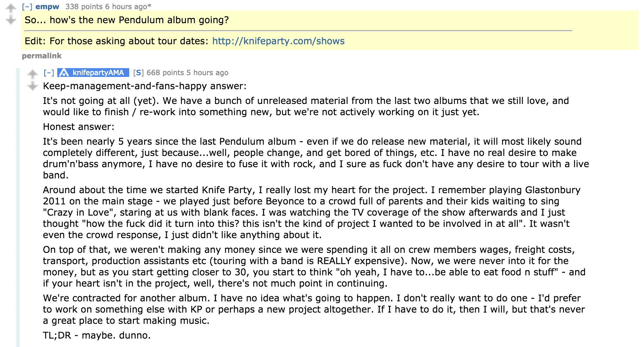This screenshot has width=644, height=347.
Task: Click the [S] submitter tag
Action: (x=138, y=73)
